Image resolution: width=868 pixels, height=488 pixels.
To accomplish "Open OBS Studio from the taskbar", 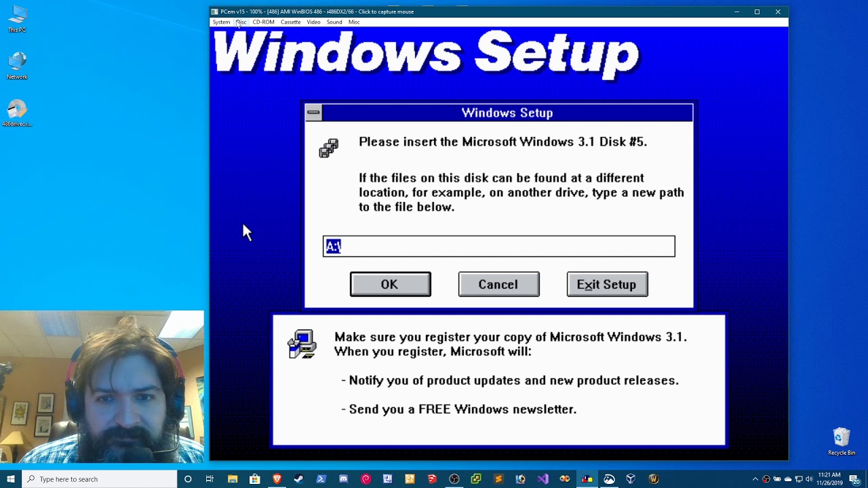I will click(x=454, y=479).
